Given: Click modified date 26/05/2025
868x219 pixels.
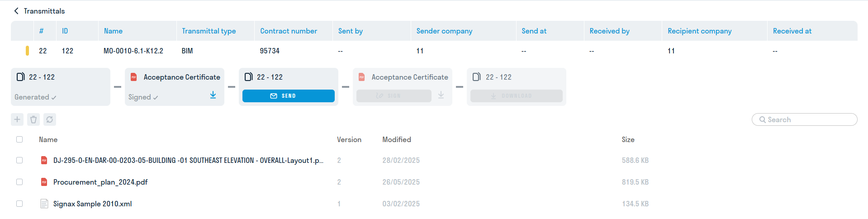Looking at the screenshot, I should click(x=401, y=182).
